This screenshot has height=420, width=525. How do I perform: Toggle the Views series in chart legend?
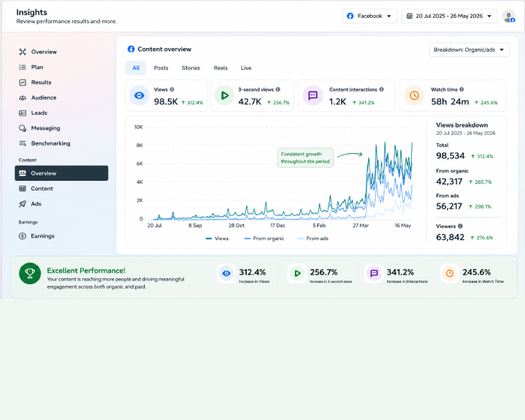point(217,238)
